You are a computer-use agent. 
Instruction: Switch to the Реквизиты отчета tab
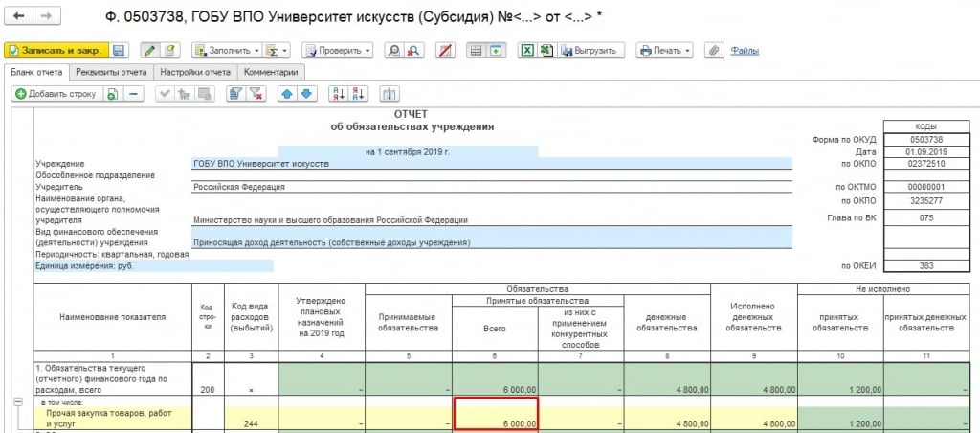click(111, 72)
